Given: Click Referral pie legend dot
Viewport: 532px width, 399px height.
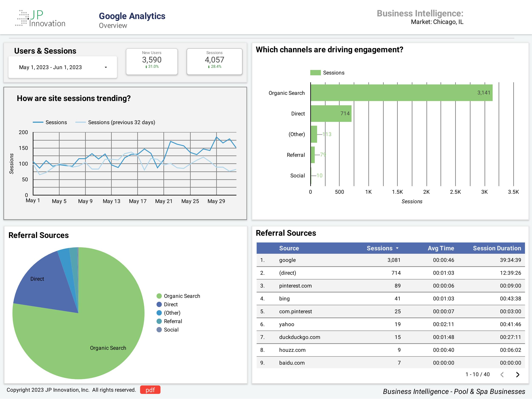Looking at the screenshot, I should point(159,321).
